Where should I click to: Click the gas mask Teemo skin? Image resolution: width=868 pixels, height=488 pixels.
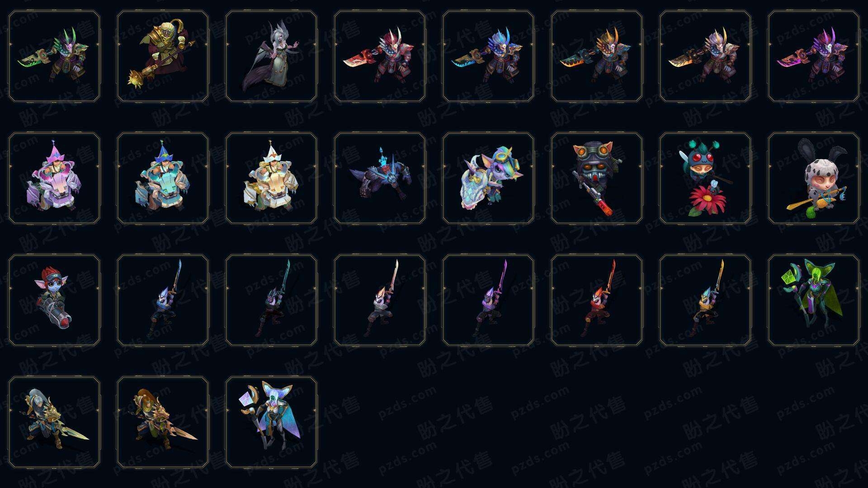point(597,178)
